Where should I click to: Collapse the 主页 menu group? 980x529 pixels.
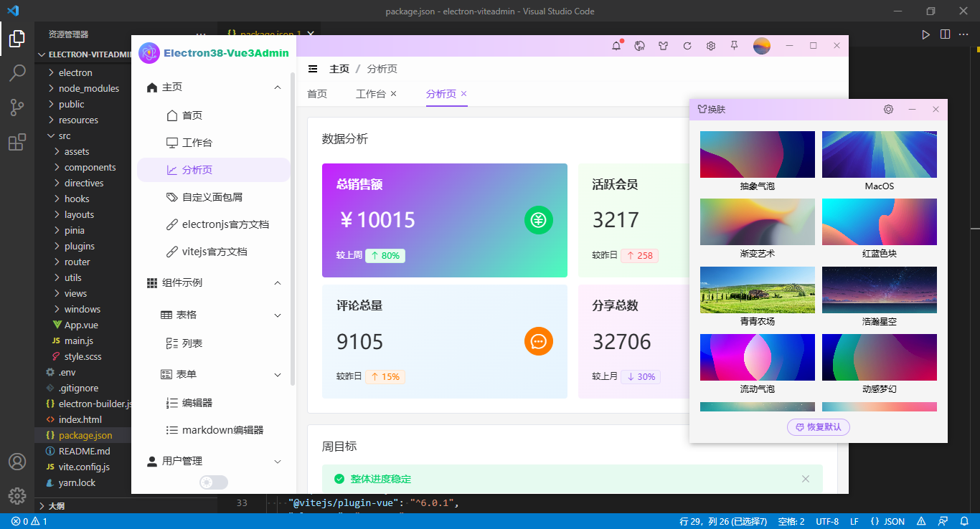tap(278, 87)
